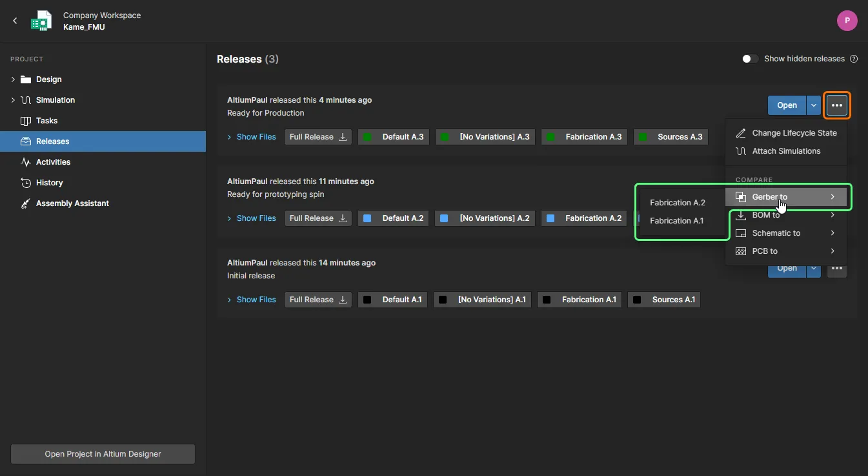
Task: Click the PCB compare icon
Action: (741, 251)
